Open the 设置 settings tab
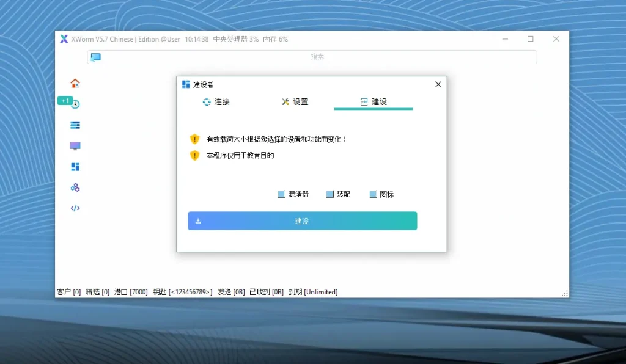This screenshot has width=626, height=364. [296, 102]
